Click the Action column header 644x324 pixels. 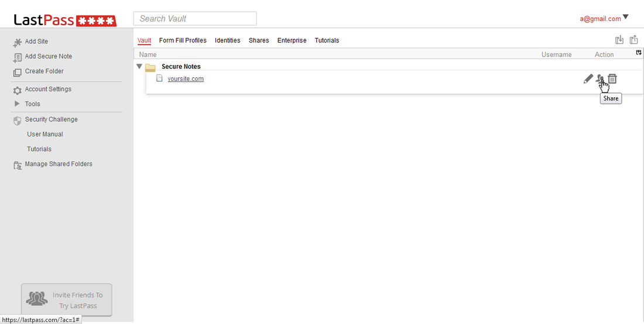pyautogui.click(x=604, y=54)
